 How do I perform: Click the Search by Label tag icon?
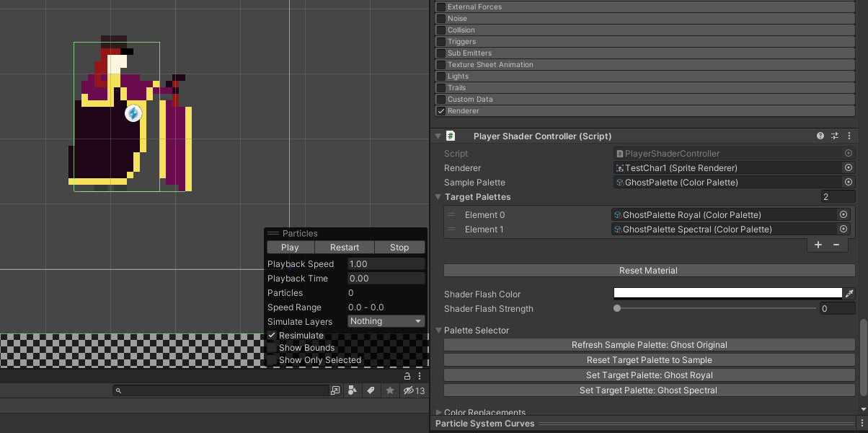[371, 390]
